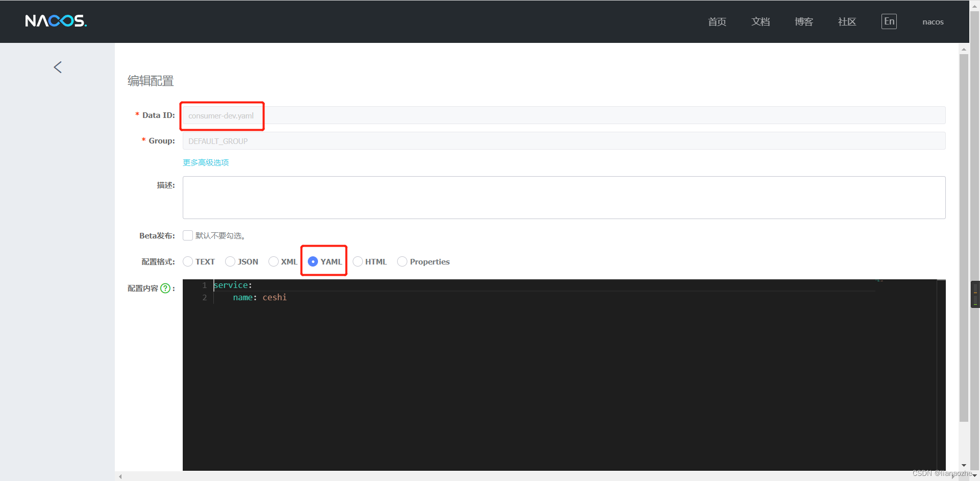
Task: Click the NACOS logo
Action: click(x=56, y=21)
